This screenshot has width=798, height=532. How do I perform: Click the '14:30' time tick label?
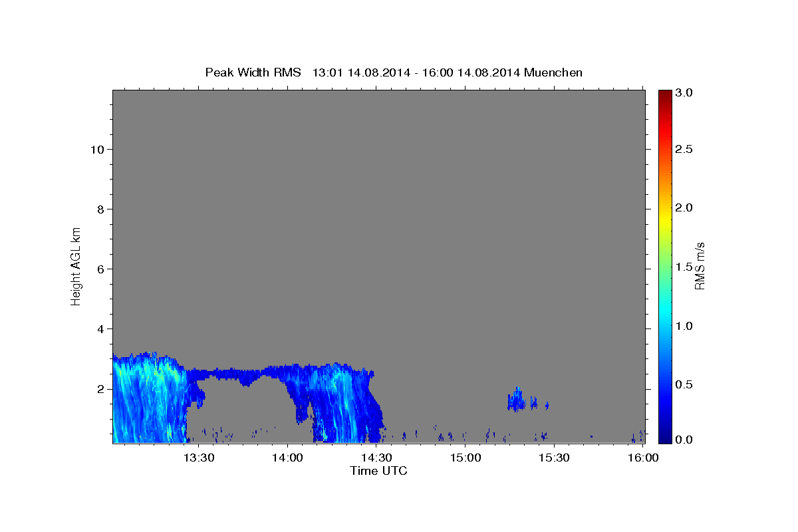(376, 458)
